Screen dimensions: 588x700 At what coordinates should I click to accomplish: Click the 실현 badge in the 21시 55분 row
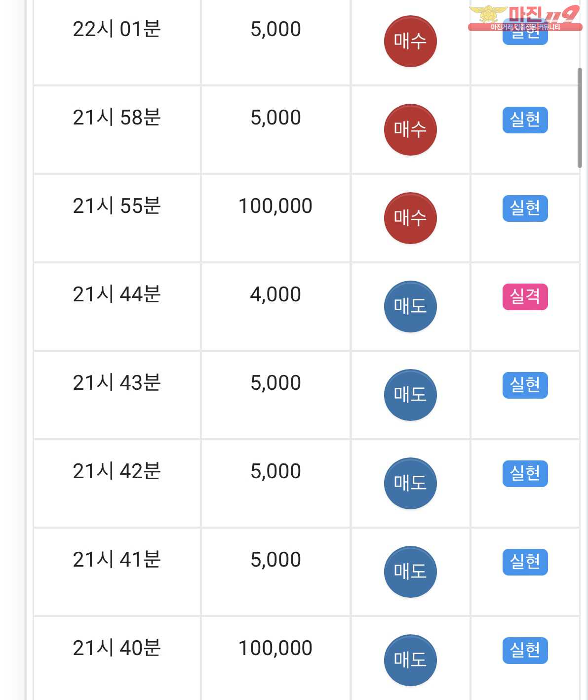[525, 208]
